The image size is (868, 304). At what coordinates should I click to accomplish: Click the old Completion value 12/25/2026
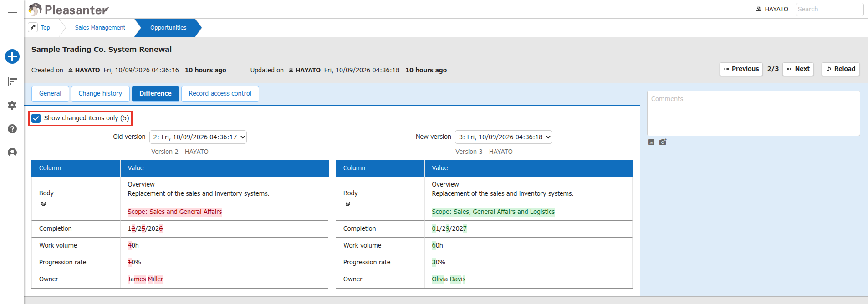145,228
